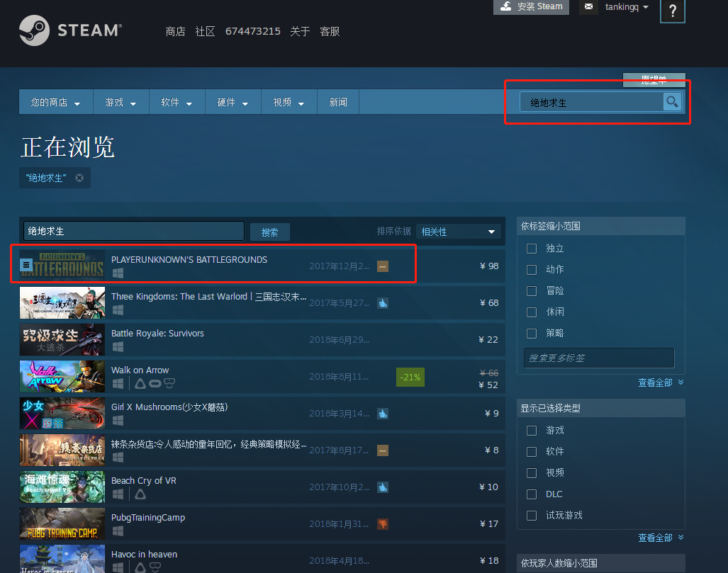The image size is (728, 573).
Task: Open the 关于 top menu item
Action: pyautogui.click(x=300, y=32)
